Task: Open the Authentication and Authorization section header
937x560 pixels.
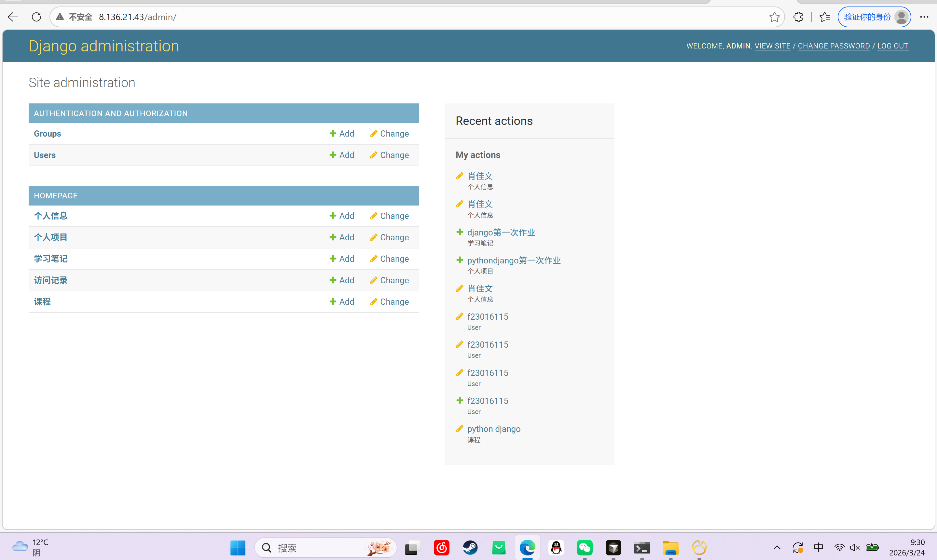Action: click(x=111, y=113)
